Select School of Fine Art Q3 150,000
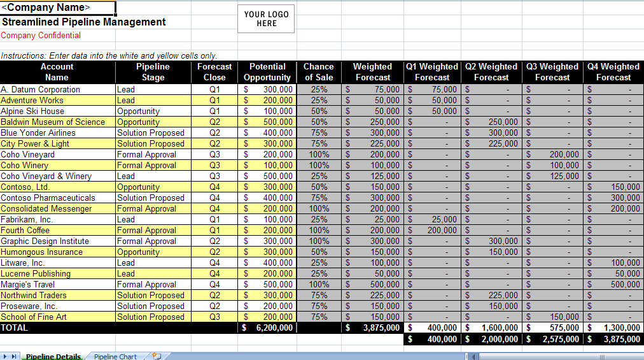Image resolution: width=644 pixels, height=360 pixels. (552, 317)
